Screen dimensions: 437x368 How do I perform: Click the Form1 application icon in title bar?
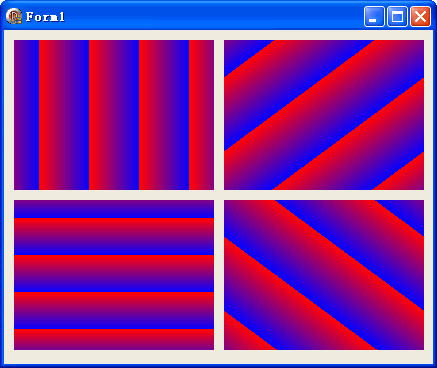(14, 16)
